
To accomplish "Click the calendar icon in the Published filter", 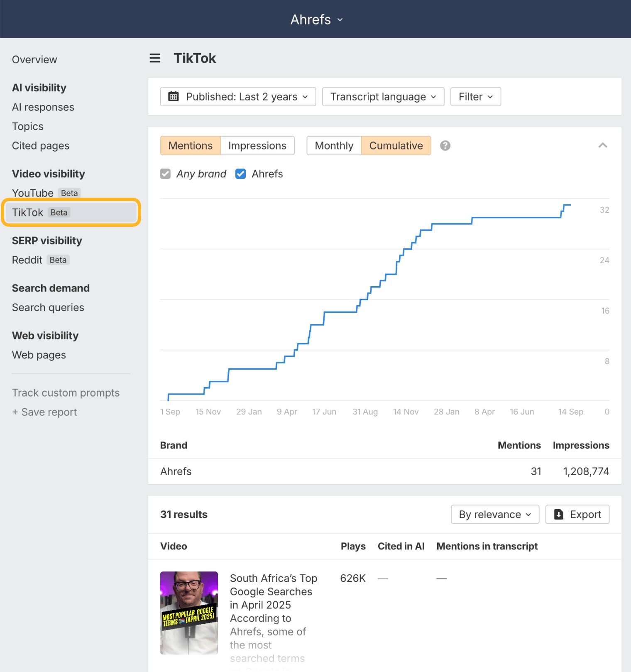I will (174, 97).
